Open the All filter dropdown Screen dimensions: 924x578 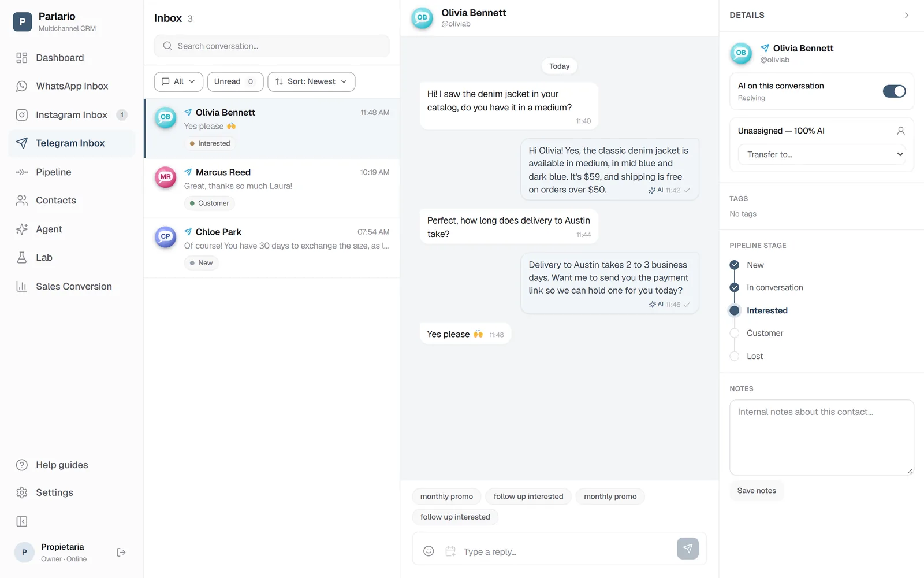[178, 81]
